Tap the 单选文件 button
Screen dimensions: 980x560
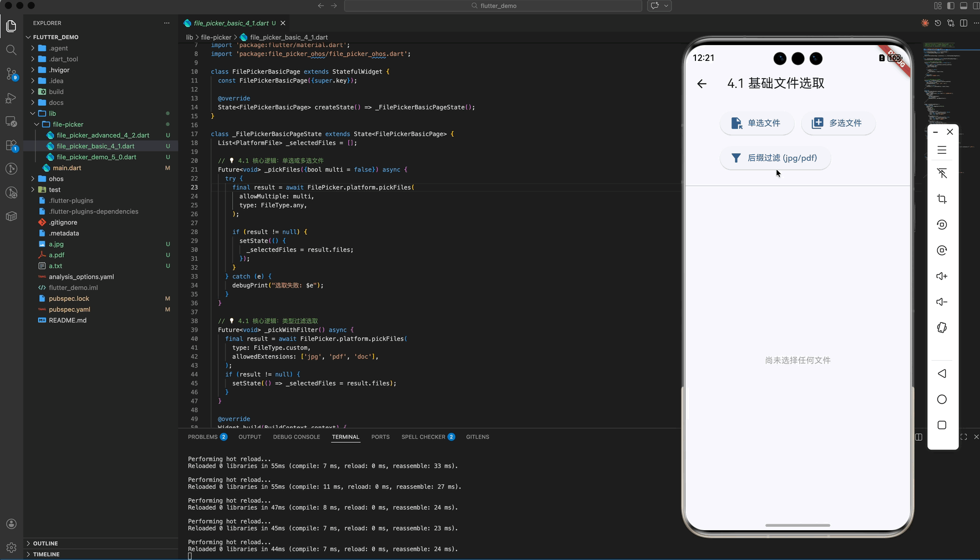click(756, 123)
